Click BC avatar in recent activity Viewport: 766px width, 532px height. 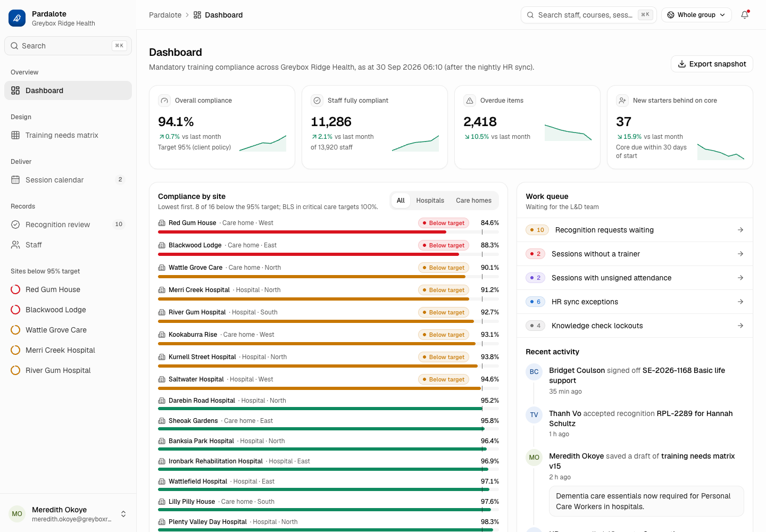(x=534, y=372)
